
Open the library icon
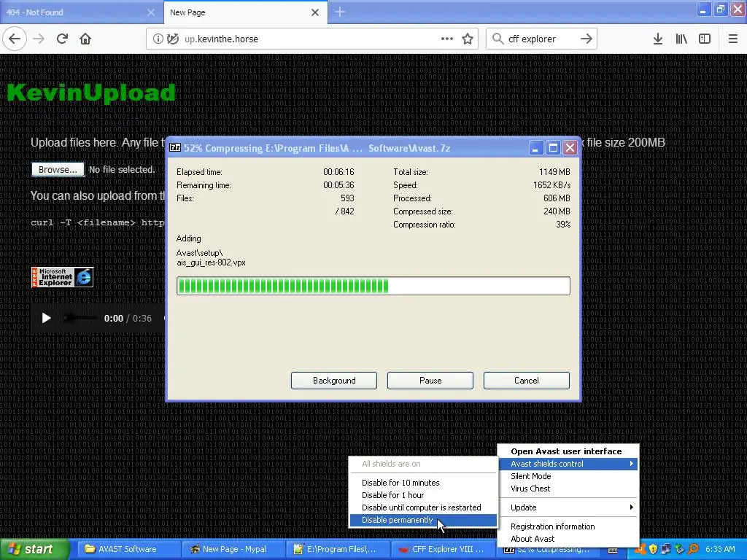point(681,39)
